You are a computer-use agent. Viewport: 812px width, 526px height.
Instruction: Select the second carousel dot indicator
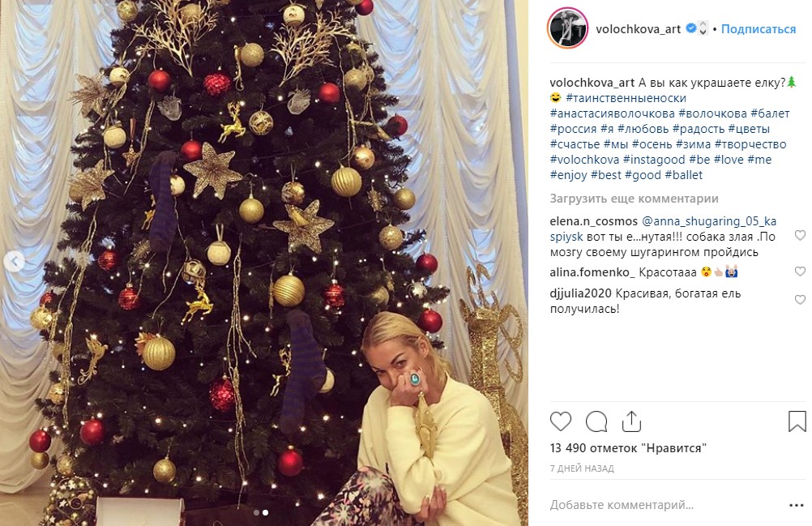[265, 512]
